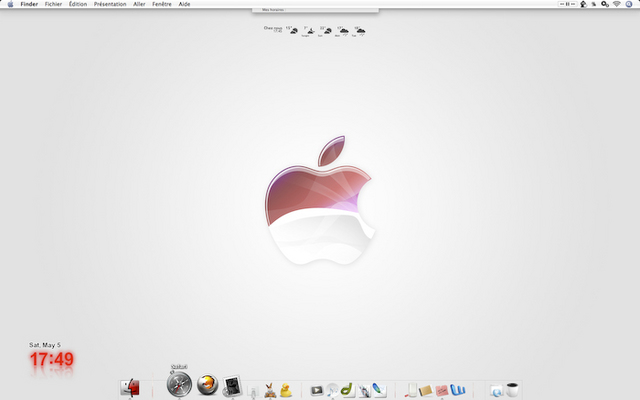Viewport: 640px width, 400px height.
Task: Open the Aide menu
Action: coord(184,4)
